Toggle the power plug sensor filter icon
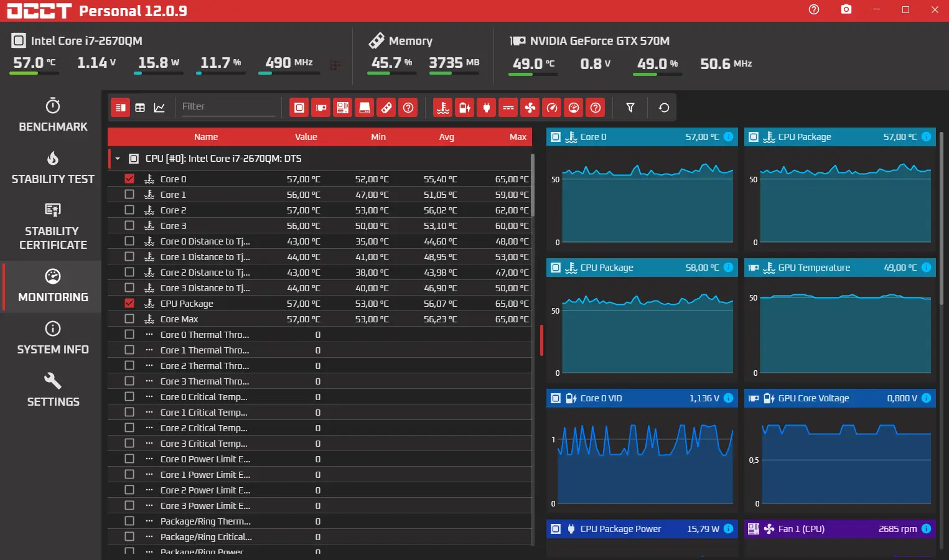 coord(487,108)
